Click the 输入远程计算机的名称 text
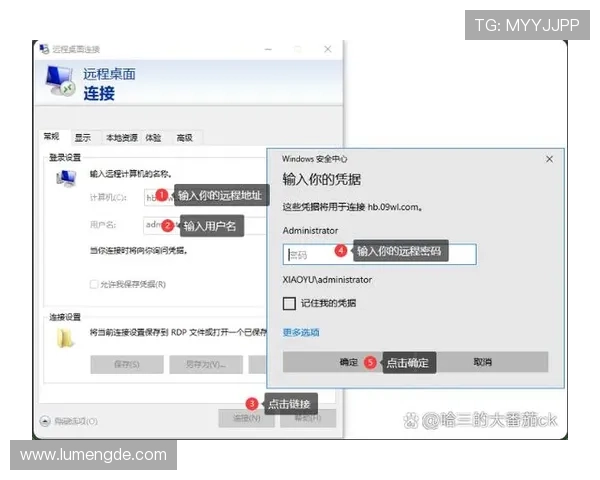The height and width of the screenshot is (480, 600). pyautogui.click(x=130, y=174)
